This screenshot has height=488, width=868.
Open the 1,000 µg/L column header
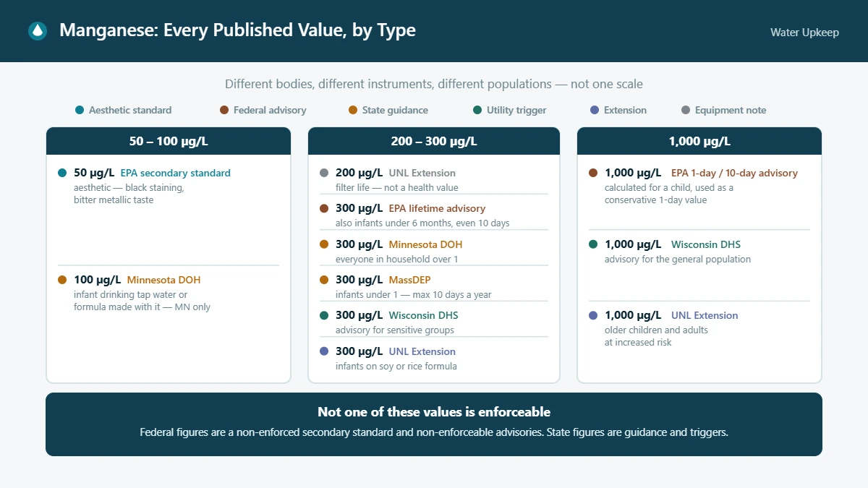tap(699, 142)
